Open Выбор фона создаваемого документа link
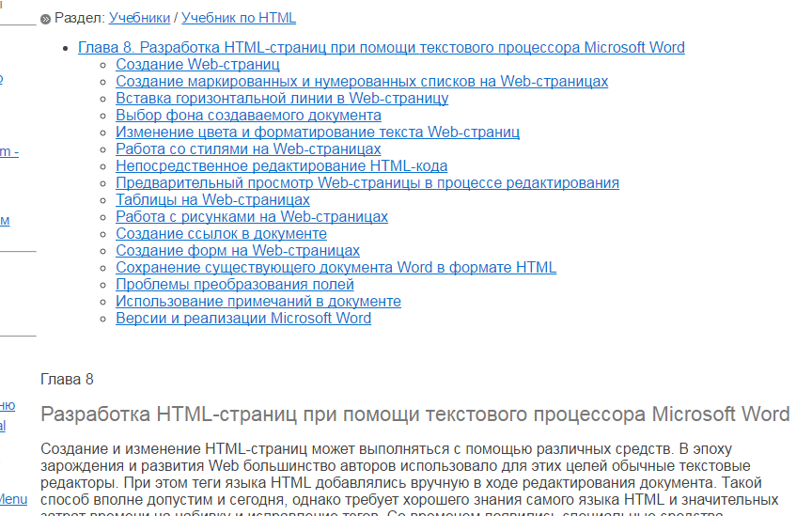This screenshot has height=516, width=812. (x=248, y=116)
